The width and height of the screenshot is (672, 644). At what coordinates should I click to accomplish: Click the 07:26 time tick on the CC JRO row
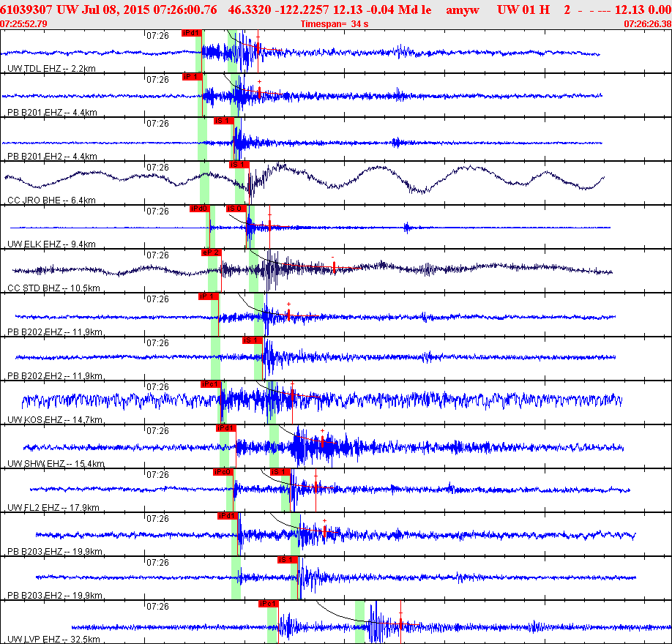tap(157, 168)
